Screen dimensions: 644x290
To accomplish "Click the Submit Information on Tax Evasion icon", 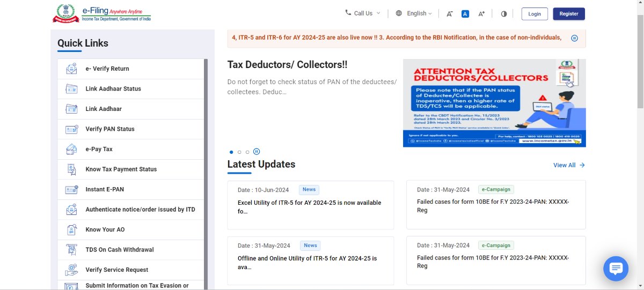I will 71,286.
